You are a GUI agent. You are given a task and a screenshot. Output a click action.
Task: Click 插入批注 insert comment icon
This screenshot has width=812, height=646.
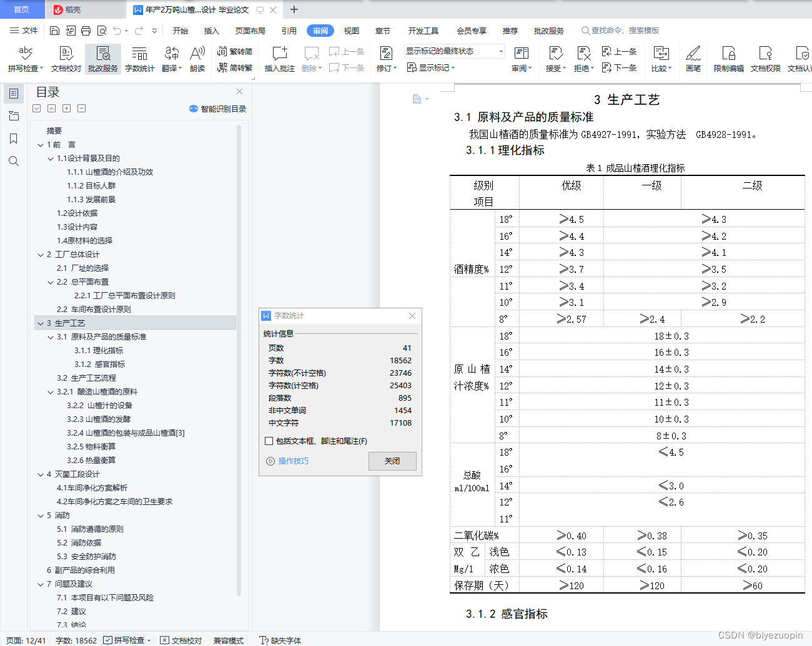[279, 59]
